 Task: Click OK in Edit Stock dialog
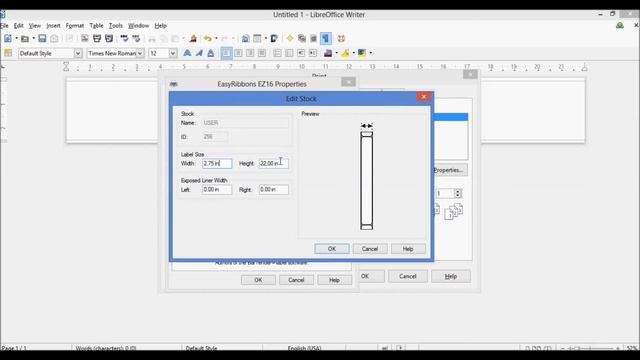332,249
